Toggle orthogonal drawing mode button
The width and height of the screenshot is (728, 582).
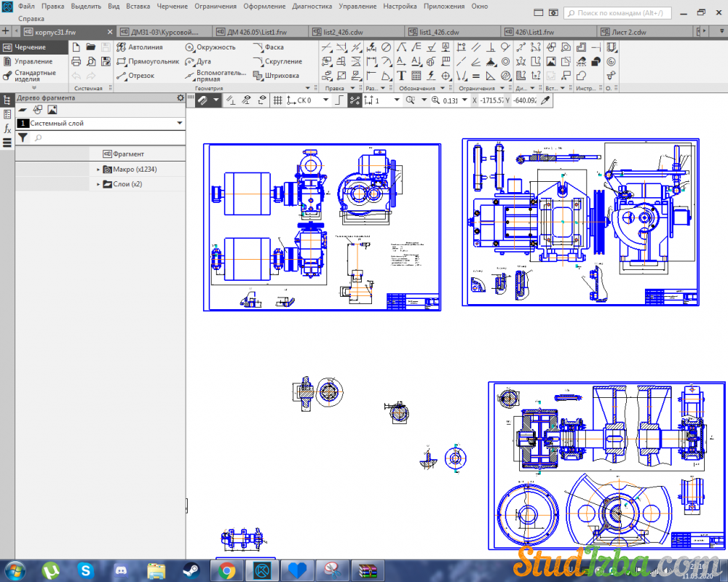pyautogui.click(x=338, y=100)
